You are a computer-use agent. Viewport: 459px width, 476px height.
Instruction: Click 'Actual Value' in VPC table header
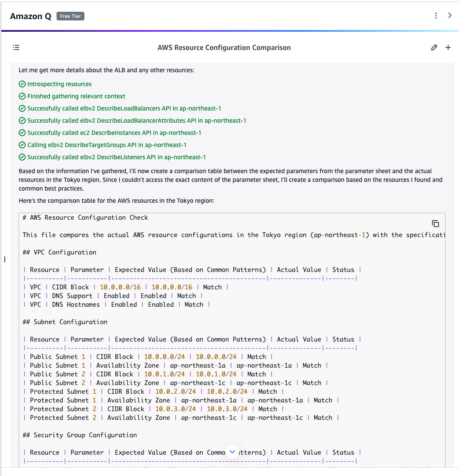[x=299, y=270]
